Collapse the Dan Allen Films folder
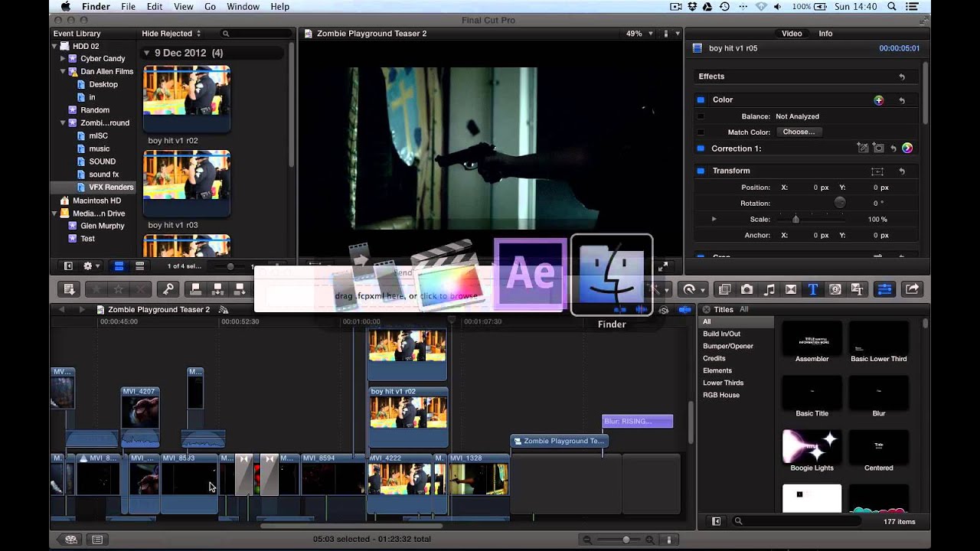 (x=63, y=71)
